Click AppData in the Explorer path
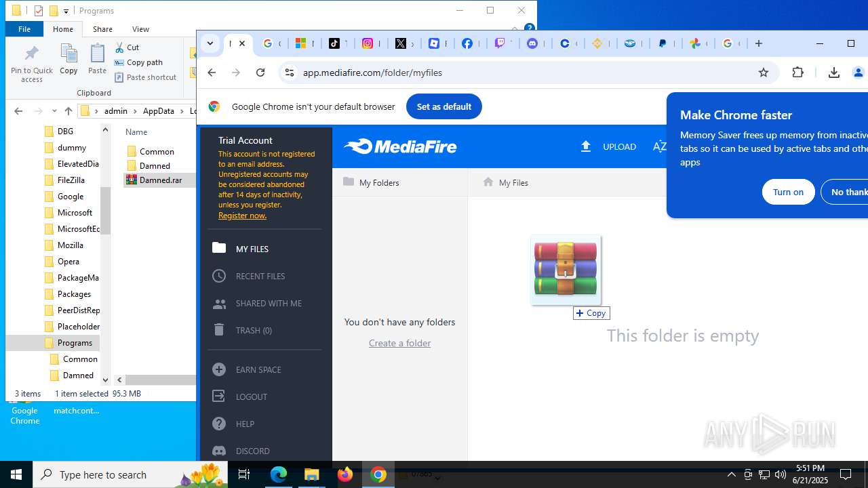The image size is (868, 488). [x=158, y=111]
